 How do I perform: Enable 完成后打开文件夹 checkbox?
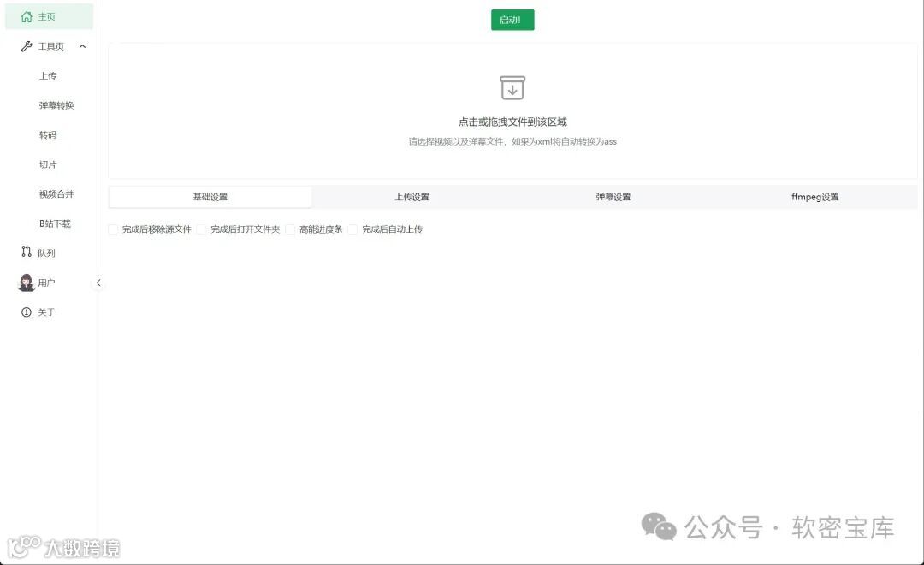(202, 229)
